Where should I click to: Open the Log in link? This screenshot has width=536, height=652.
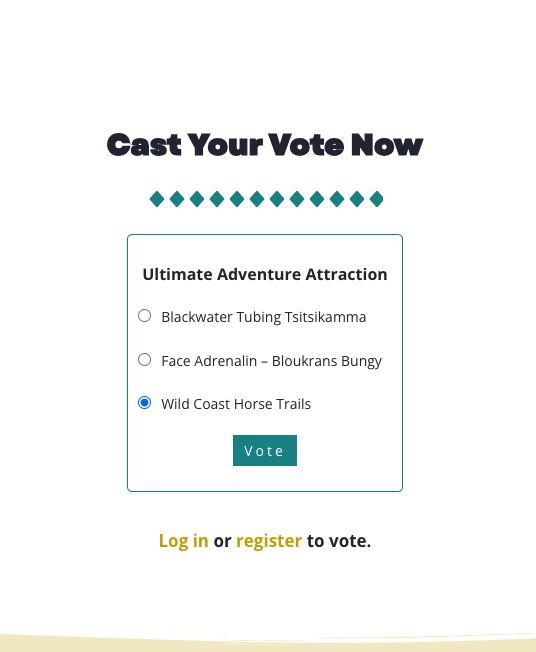[x=183, y=541]
